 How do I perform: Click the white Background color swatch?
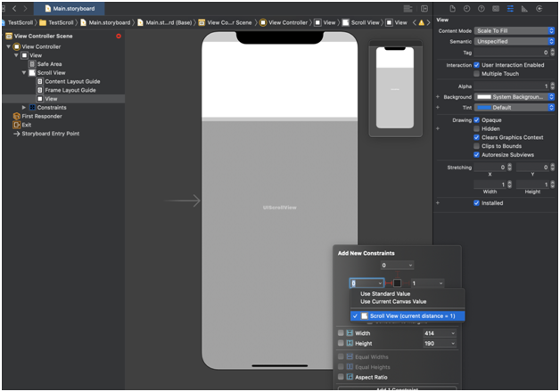click(484, 97)
